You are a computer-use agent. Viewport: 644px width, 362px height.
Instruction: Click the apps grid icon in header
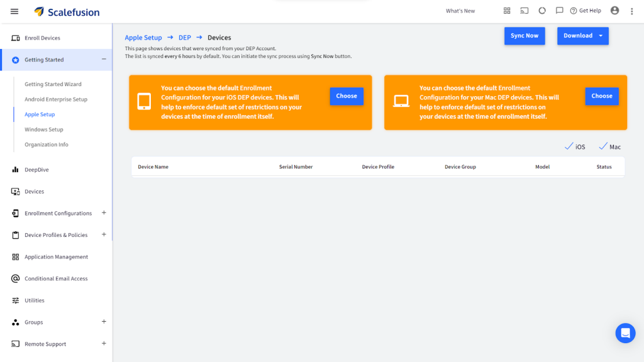[x=507, y=11]
